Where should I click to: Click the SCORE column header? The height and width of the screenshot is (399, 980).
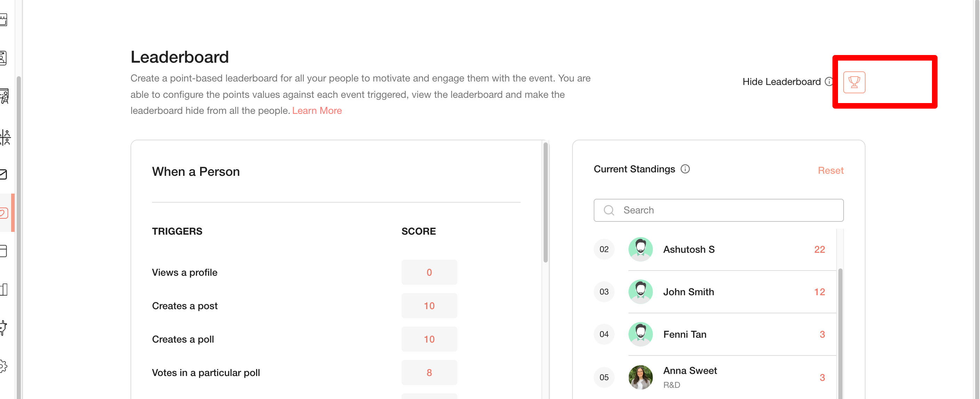pyautogui.click(x=418, y=231)
